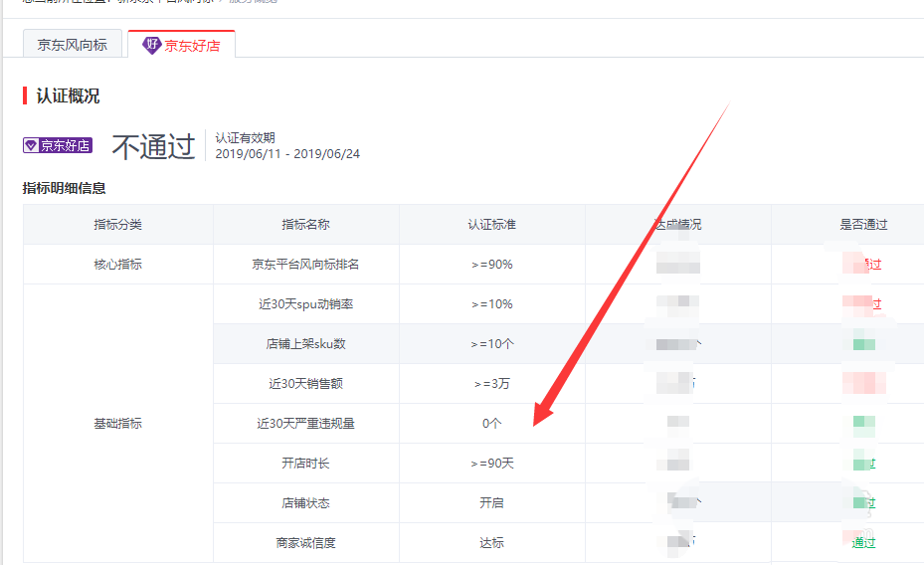This screenshot has height=565, width=924.
Task: Click the purple 好 diamond icon in tab
Action: 152,45
